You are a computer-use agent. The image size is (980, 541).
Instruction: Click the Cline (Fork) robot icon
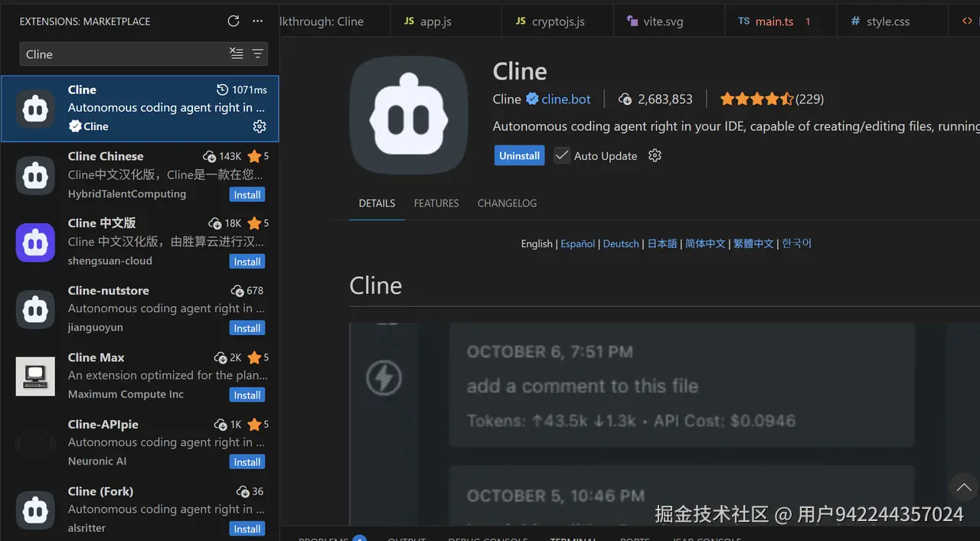35,510
